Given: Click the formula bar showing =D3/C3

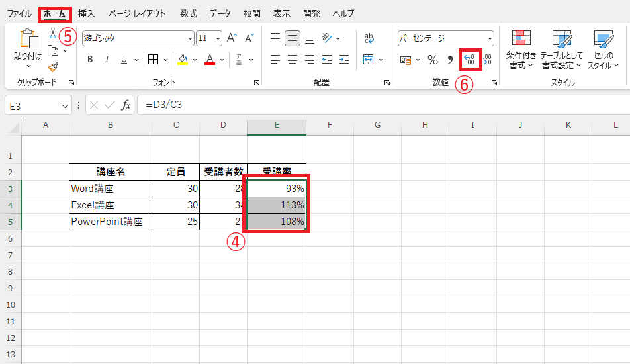Looking at the screenshot, I should pos(383,105).
